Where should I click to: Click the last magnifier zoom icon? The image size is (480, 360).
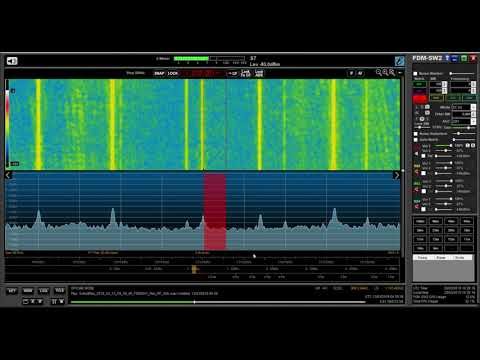[x=392, y=72]
